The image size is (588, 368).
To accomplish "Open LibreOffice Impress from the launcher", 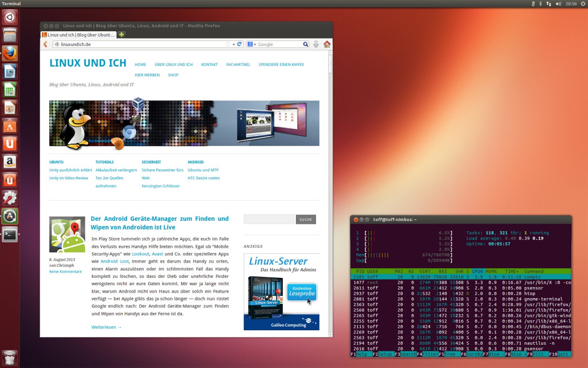I will [10, 108].
